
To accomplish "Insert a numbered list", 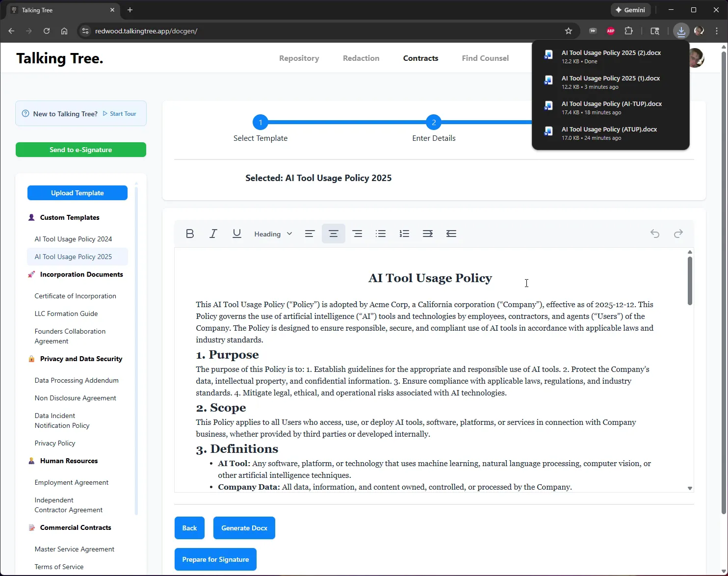I will point(404,234).
